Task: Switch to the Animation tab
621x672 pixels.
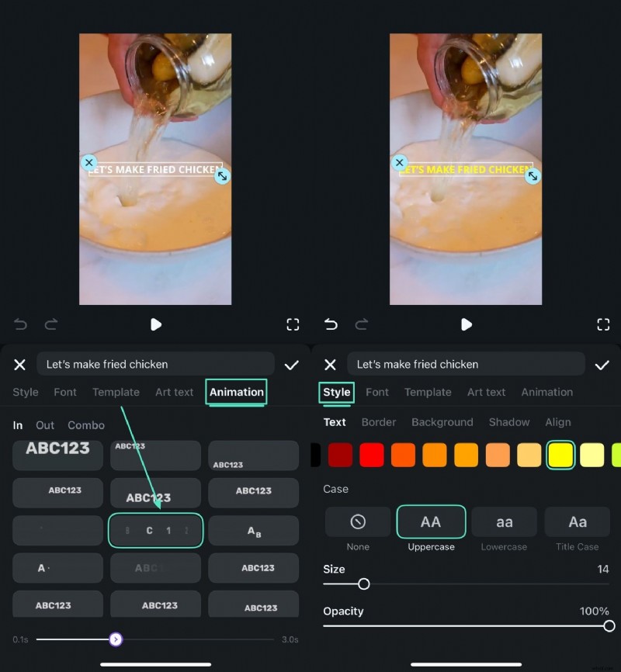Action: [236, 393]
